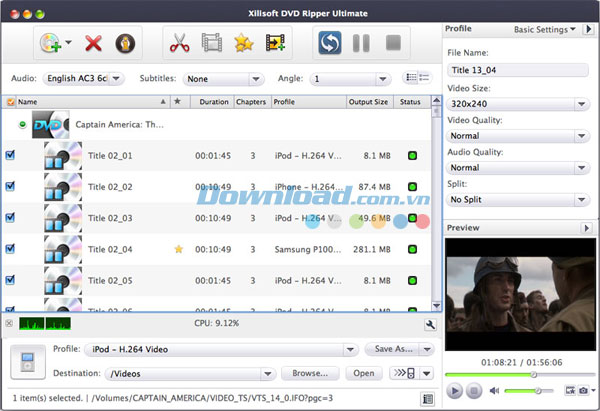This screenshot has width=600, height=411.
Task: Collapse the Profile panel arrow
Action: point(588,29)
